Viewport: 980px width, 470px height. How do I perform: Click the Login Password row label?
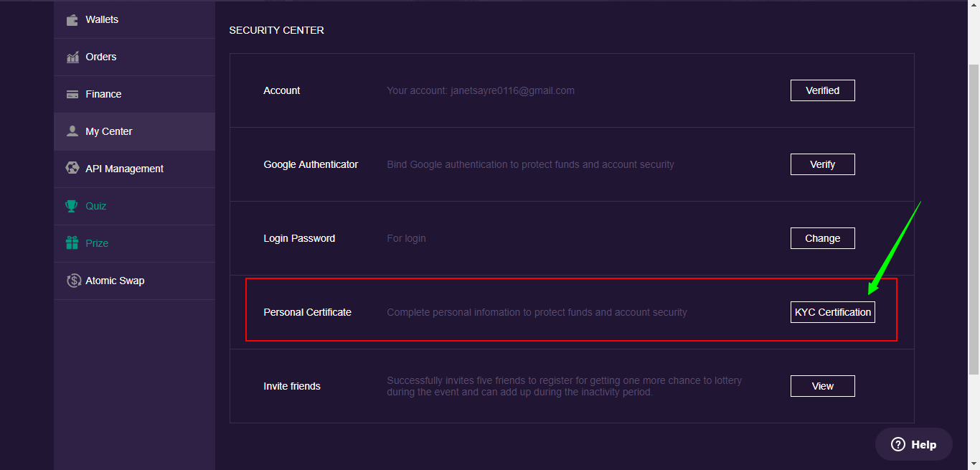click(x=299, y=238)
